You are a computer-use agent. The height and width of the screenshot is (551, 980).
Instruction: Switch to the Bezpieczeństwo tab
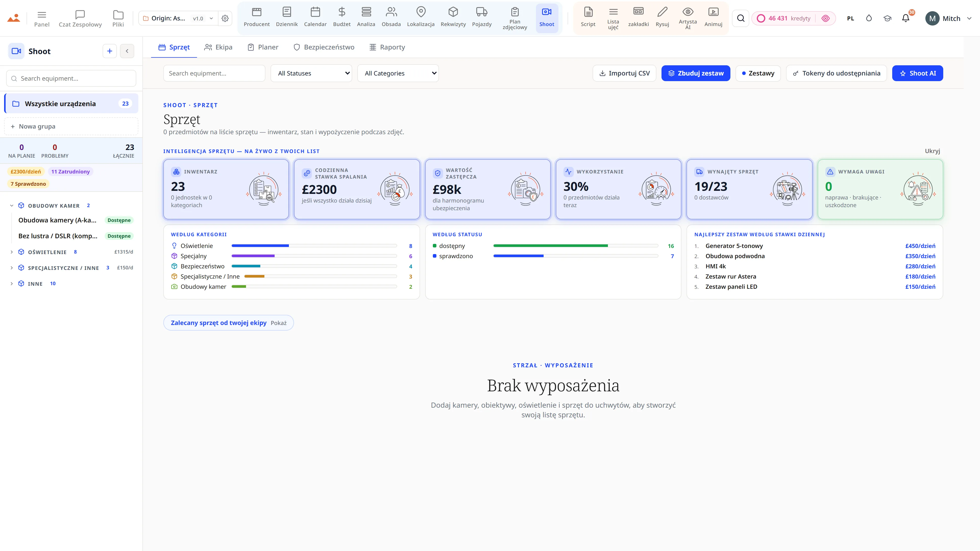pyautogui.click(x=324, y=47)
